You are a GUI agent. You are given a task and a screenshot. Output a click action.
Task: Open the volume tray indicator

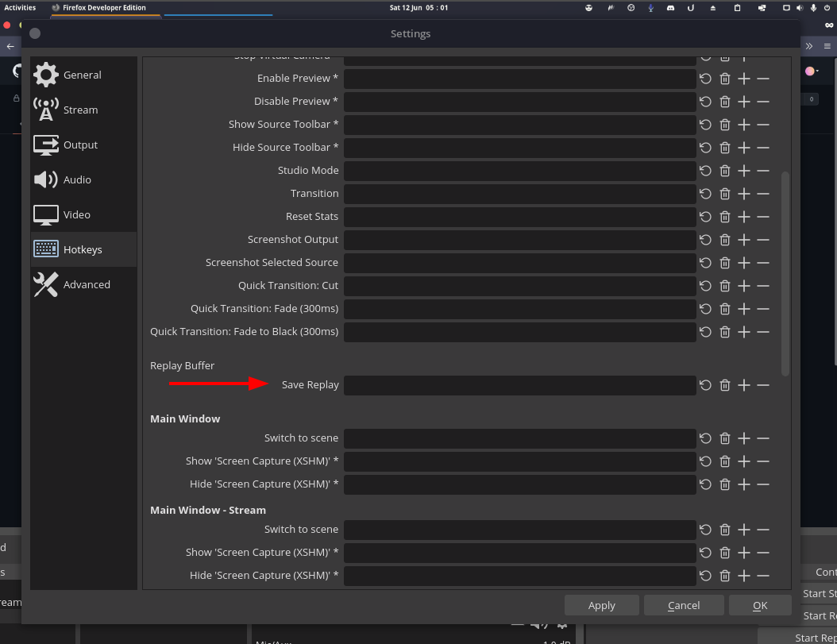point(800,8)
